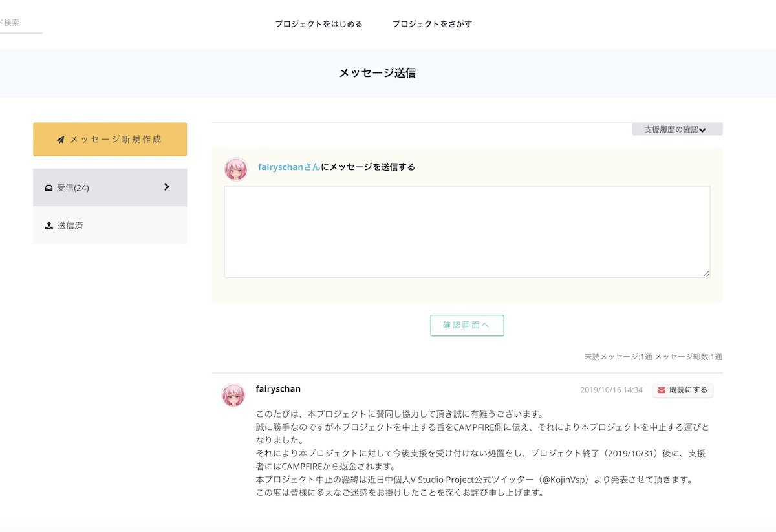Click the 確認画面へ button
The height and width of the screenshot is (532, 776).
(467, 325)
